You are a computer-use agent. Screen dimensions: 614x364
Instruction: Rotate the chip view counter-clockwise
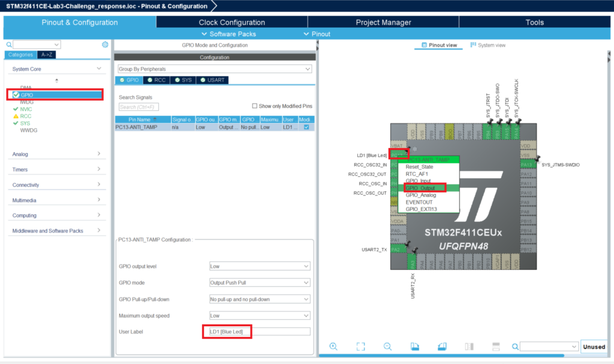click(442, 347)
